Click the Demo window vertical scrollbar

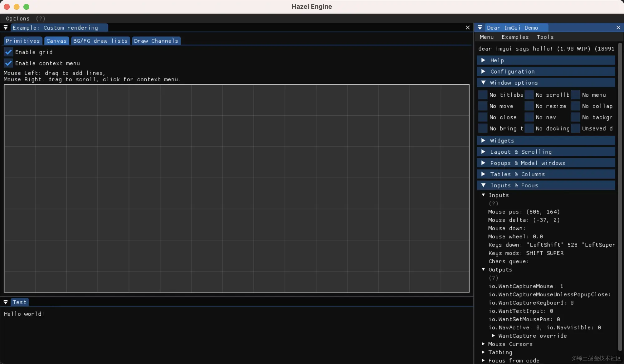620,197
